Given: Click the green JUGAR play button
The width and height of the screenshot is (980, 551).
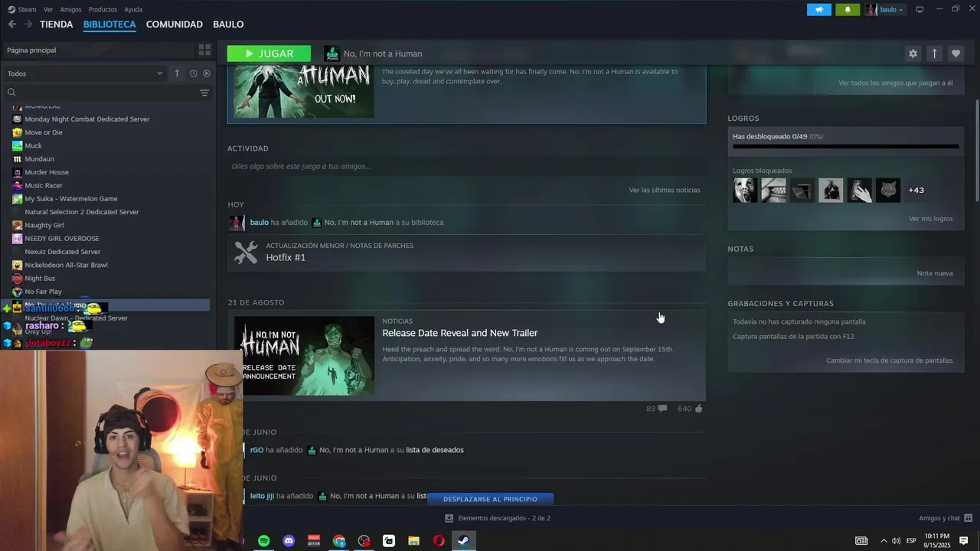Looking at the screenshot, I should (x=269, y=54).
